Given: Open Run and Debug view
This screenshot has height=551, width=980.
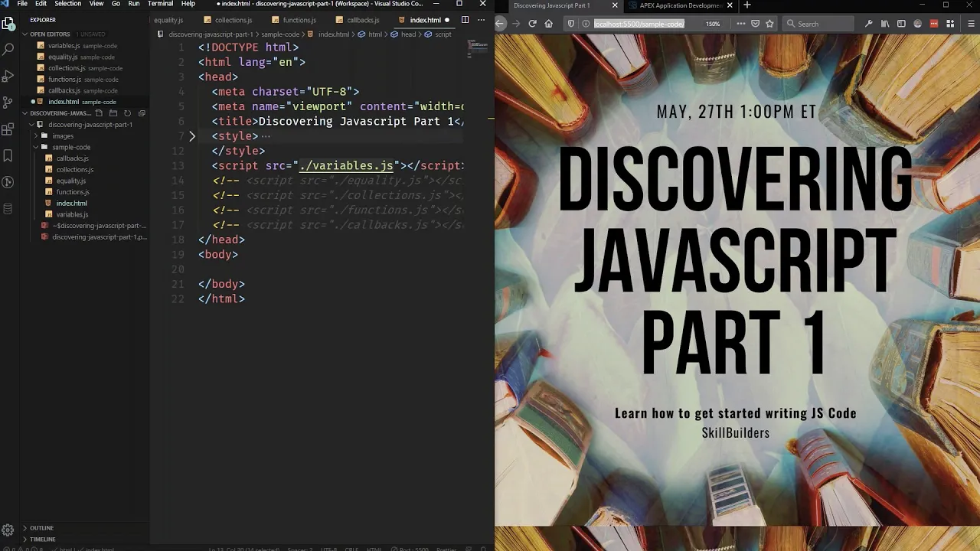Looking at the screenshot, I should pyautogui.click(x=8, y=76).
